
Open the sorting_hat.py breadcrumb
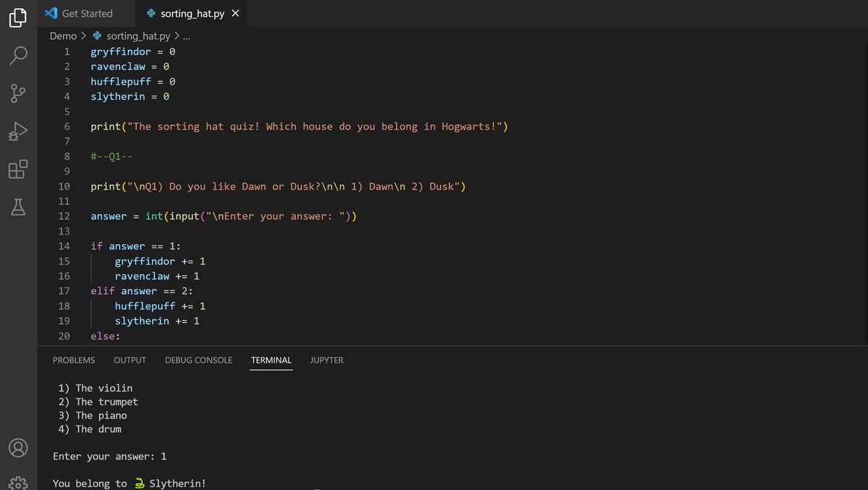131,35
